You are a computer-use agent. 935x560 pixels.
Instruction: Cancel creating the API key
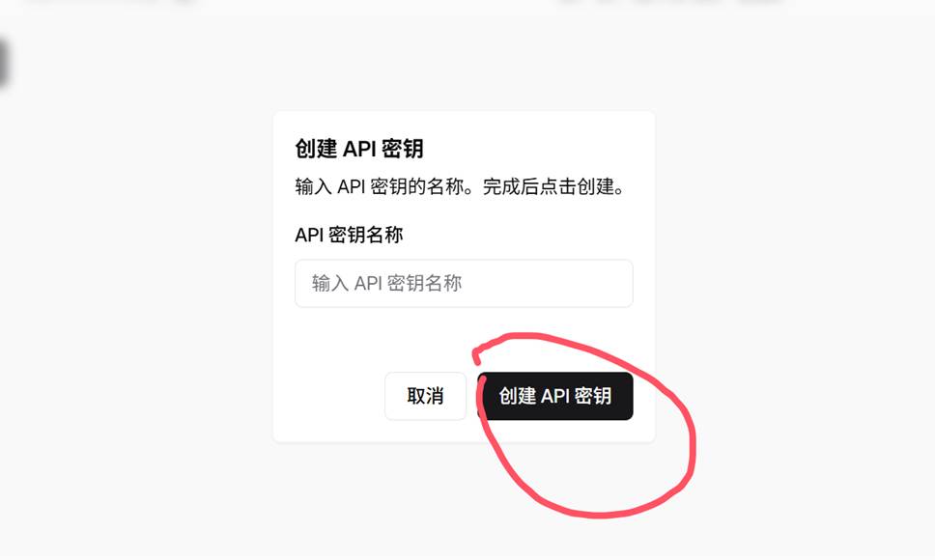pos(425,396)
